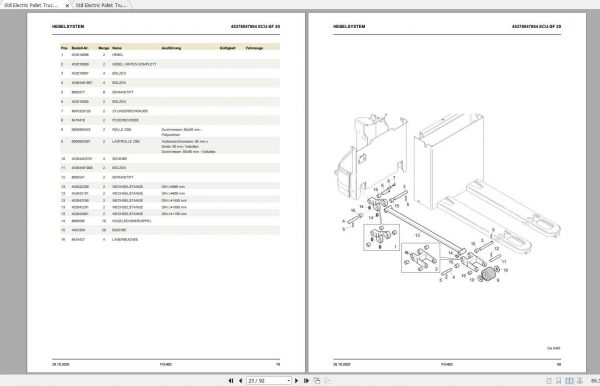Select ZYLINDERSCHRAUBE in row 7

[130, 111]
